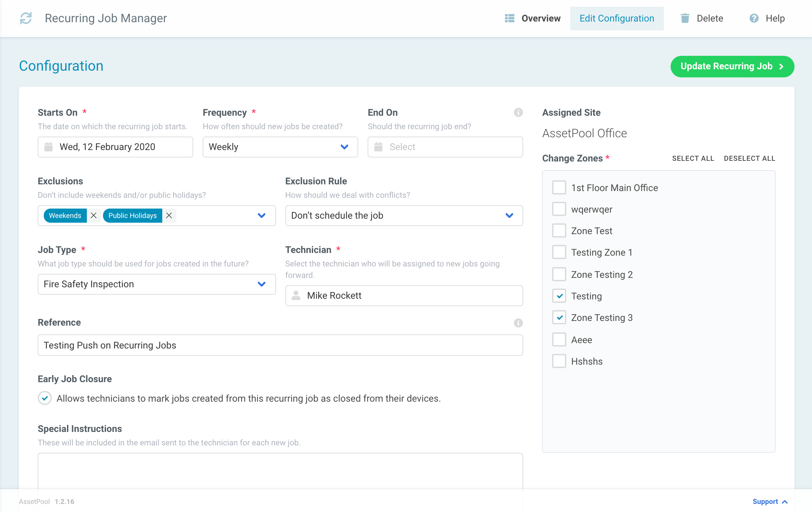Viewport: 812px width, 512px height.
Task: Uncheck the Testing zone checkbox
Action: tap(559, 296)
